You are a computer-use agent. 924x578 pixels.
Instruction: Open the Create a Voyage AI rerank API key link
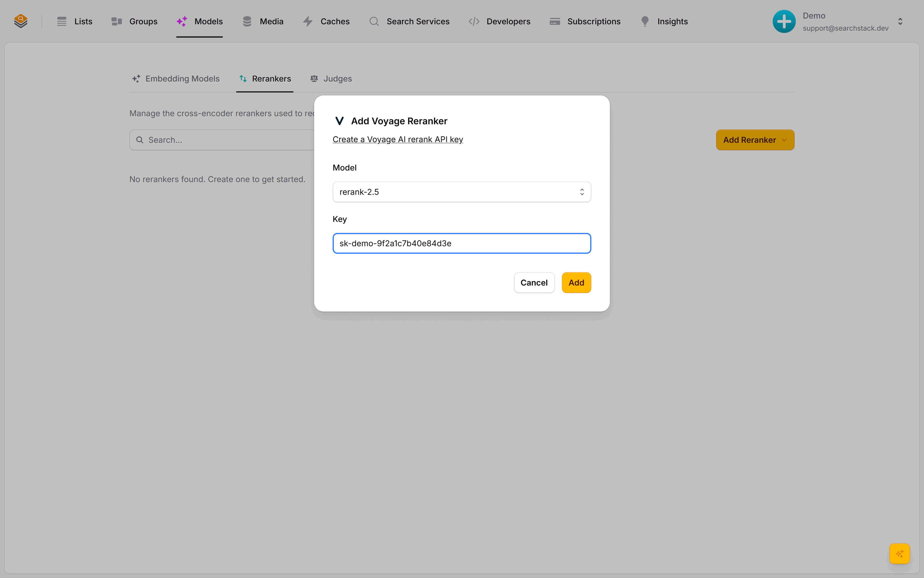398,140
